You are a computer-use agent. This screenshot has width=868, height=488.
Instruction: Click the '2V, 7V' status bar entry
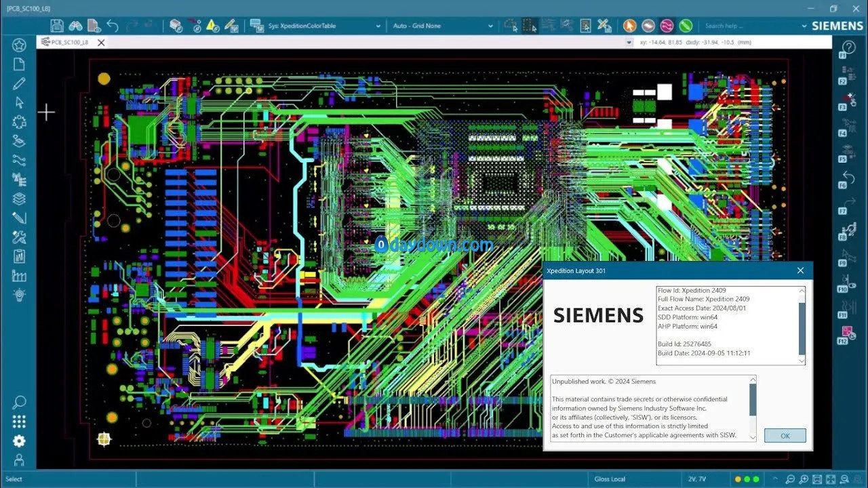coord(697,479)
